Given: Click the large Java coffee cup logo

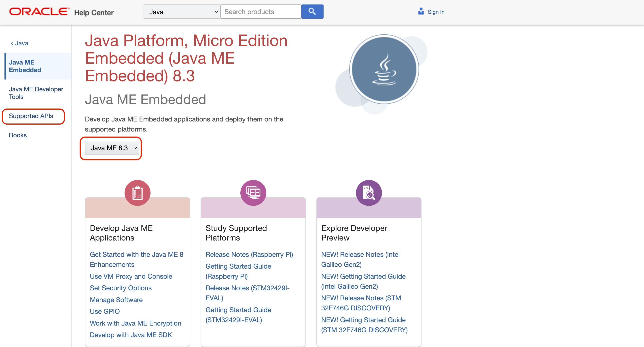Looking at the screenshot, I should [384, 69].
